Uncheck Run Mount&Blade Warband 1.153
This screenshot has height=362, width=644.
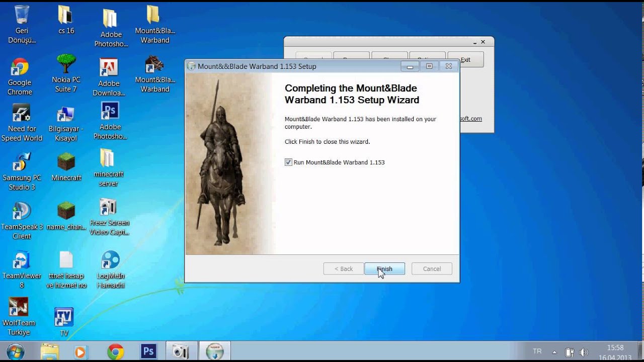pos(288,162)
